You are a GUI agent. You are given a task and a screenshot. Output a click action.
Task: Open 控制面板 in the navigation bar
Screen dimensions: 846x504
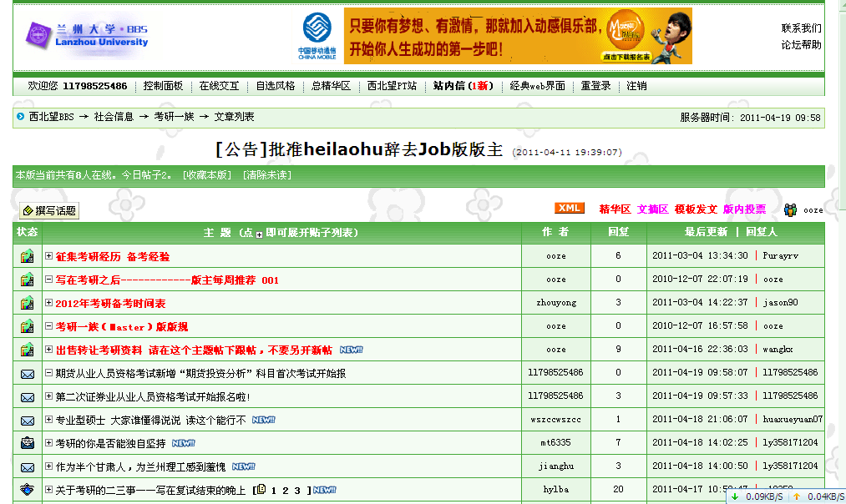click(163, 86)
